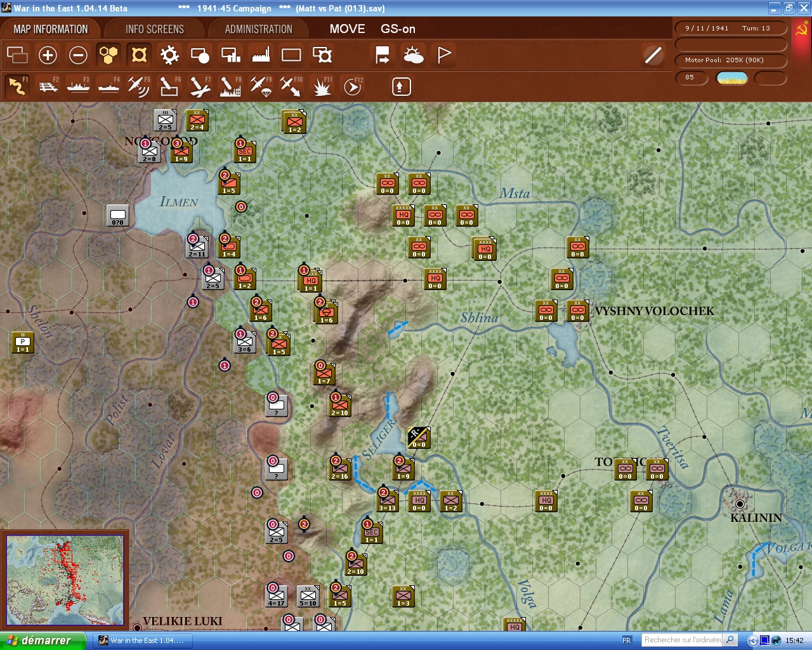
Task: Select the black R unit near Seliger
Action: pos(419,437)
